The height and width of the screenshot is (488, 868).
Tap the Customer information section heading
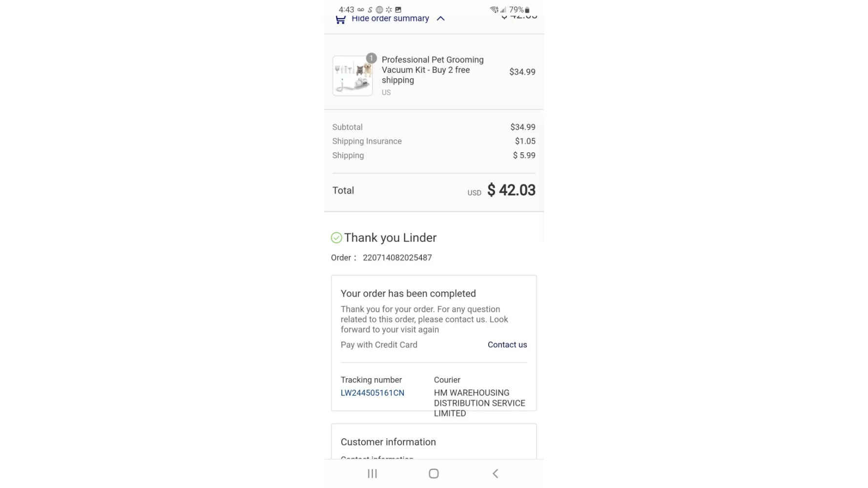click(388, 442)
